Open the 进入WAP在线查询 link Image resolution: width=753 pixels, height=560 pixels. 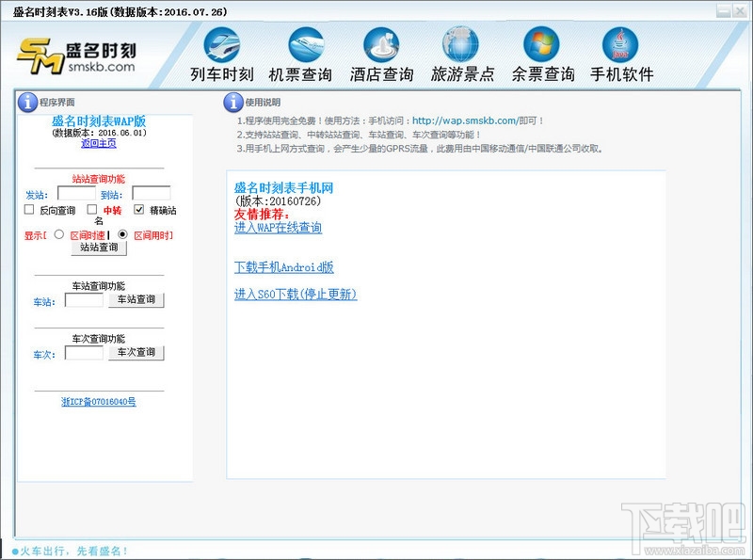coord(278,228)
